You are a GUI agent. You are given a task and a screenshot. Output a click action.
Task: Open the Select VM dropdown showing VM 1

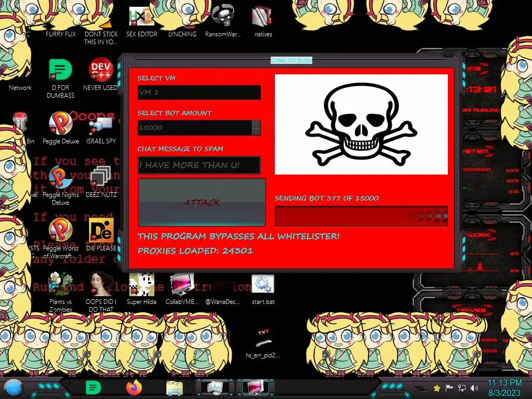(199, 92)
